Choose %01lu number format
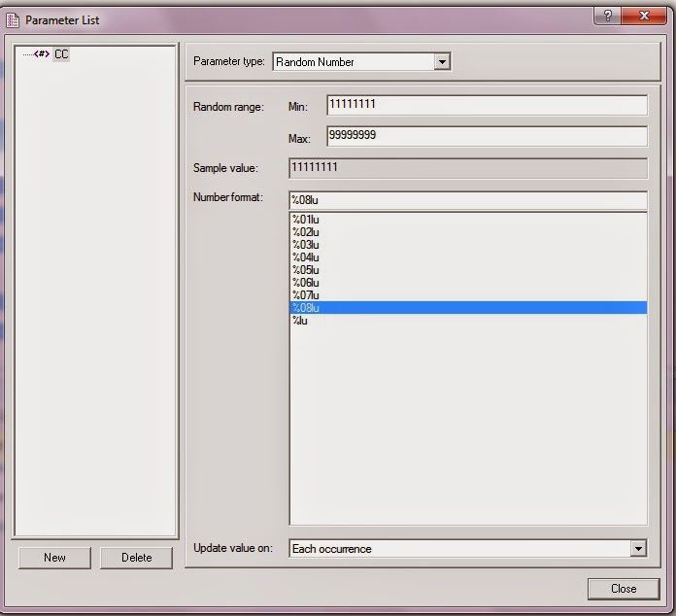Screen dimensions: 676x616 468,220
